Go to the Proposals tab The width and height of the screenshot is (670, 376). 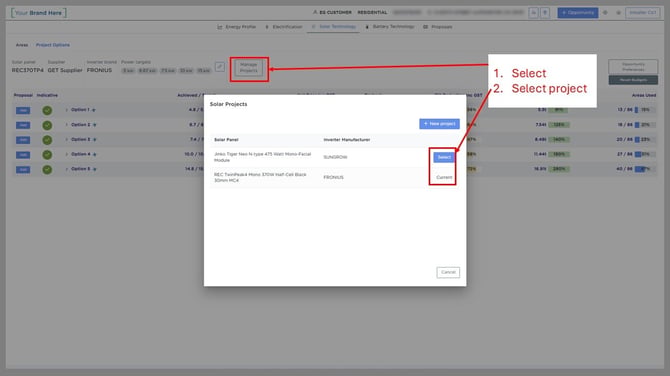[438, 26]
